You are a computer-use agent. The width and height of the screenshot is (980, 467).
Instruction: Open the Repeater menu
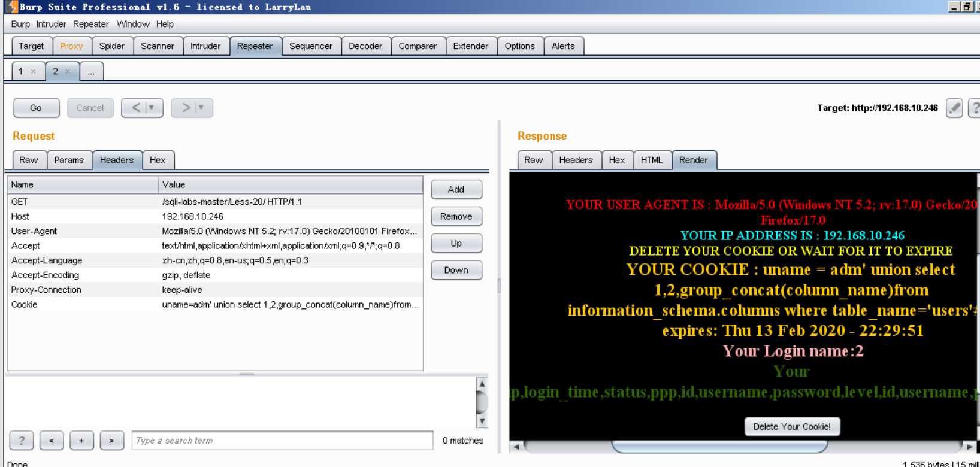click(91, 24)
